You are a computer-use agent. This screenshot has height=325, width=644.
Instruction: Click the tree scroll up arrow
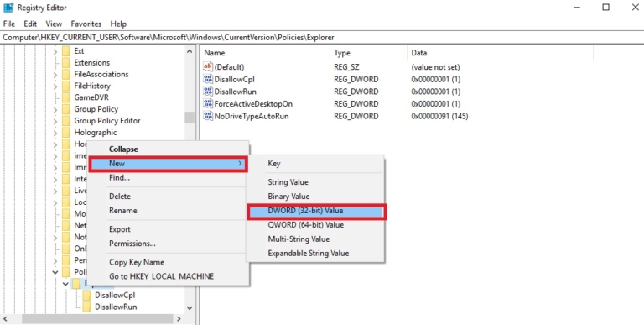click(x=190, y=51)
